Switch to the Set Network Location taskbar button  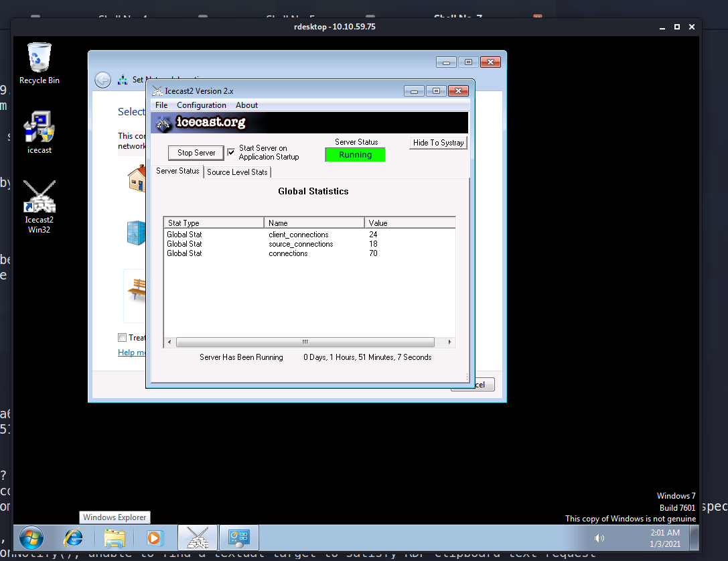pos(238,538)
